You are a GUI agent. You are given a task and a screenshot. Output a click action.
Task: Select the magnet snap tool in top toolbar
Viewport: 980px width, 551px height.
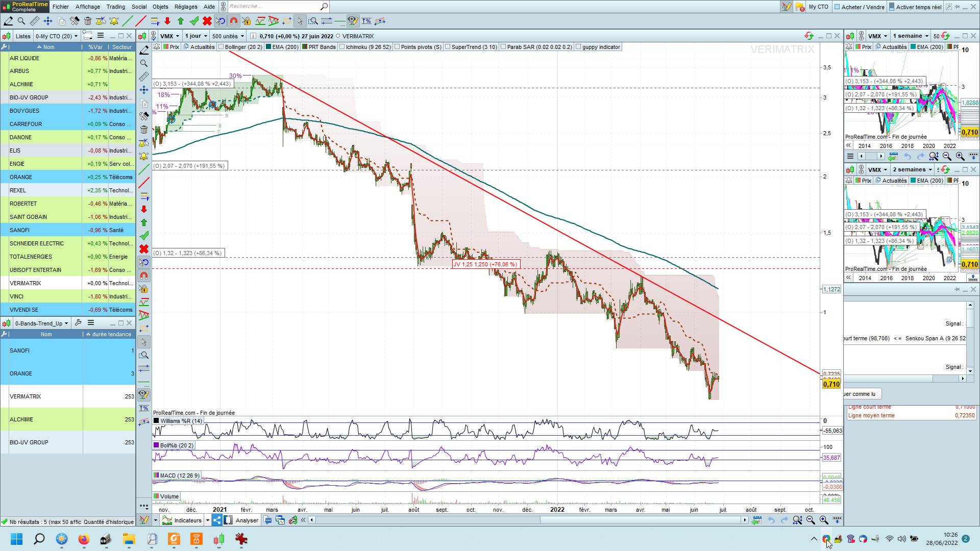(x=234, y=21)
